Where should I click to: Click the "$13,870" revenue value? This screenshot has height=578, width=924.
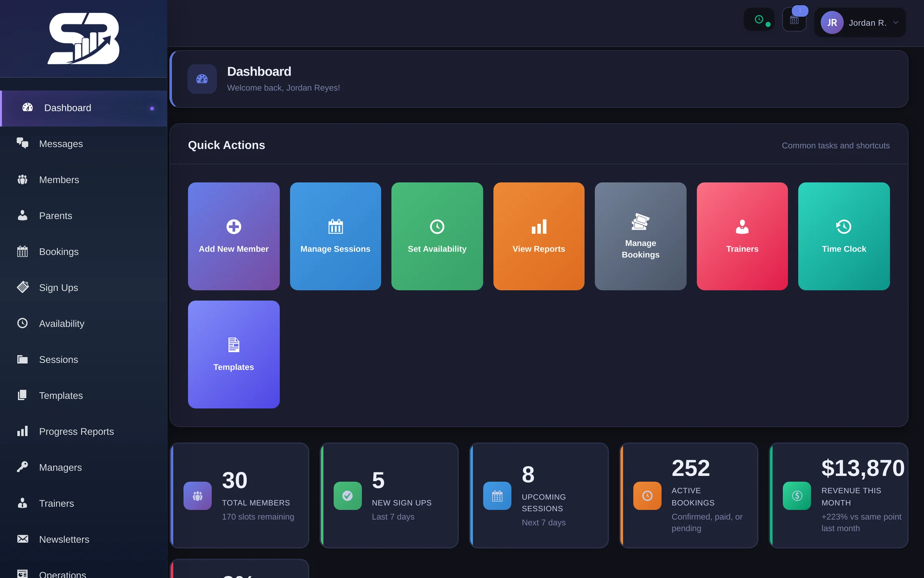coord(863,468)
